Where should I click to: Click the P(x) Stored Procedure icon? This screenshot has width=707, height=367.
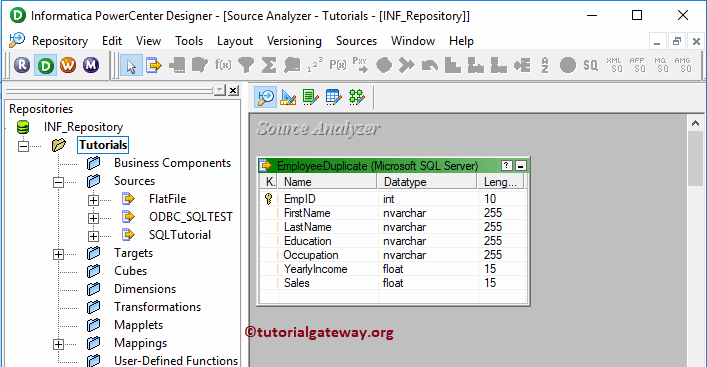338,65
